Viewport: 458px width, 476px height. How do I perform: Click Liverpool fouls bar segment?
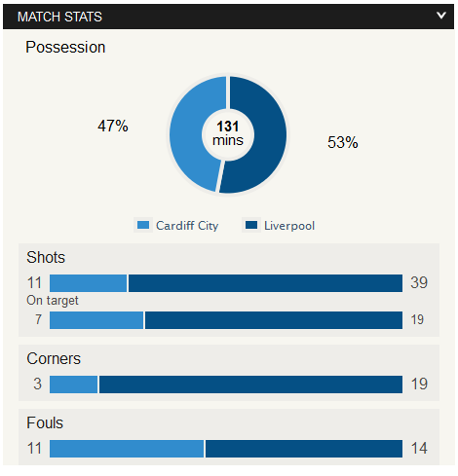pyautogui.click(x=304, y=449)
